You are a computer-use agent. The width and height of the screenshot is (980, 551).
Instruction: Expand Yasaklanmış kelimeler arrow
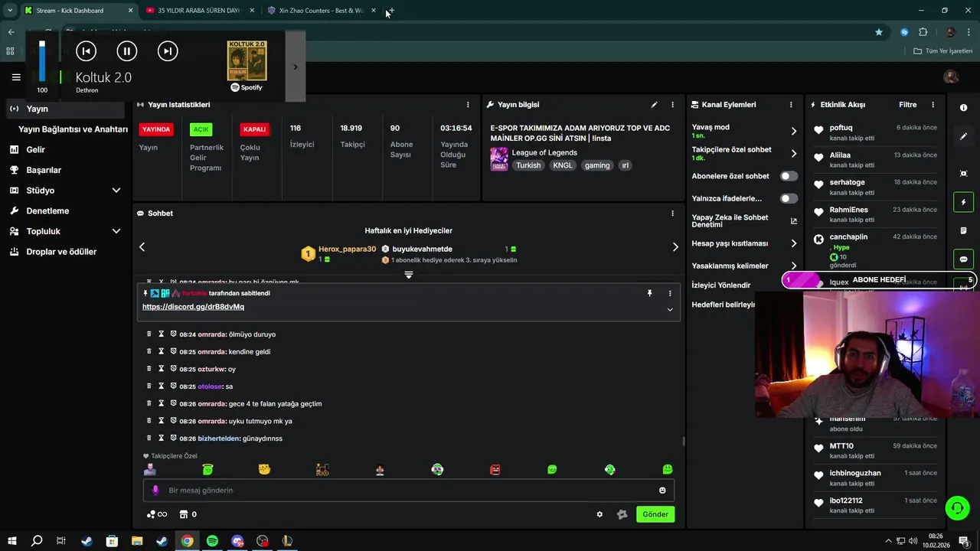(793, 266)
